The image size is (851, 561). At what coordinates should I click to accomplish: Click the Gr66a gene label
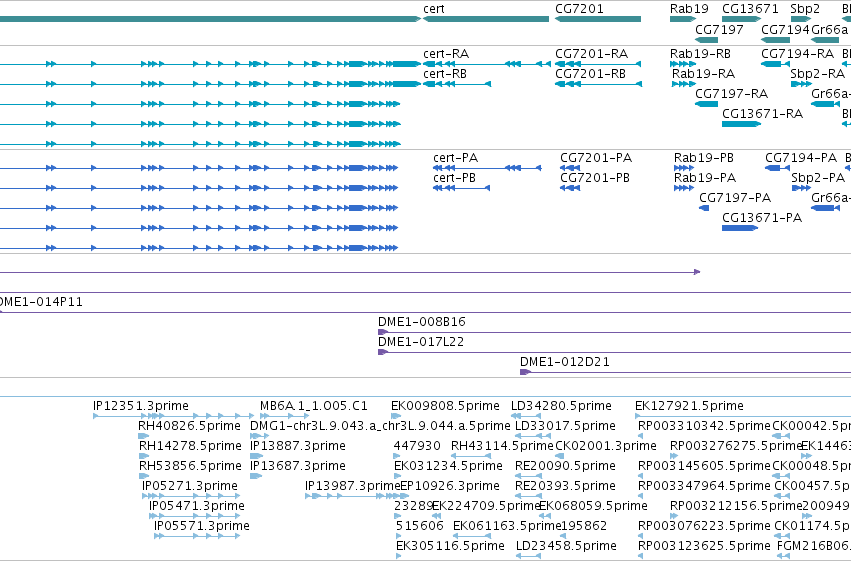[829, 29]
